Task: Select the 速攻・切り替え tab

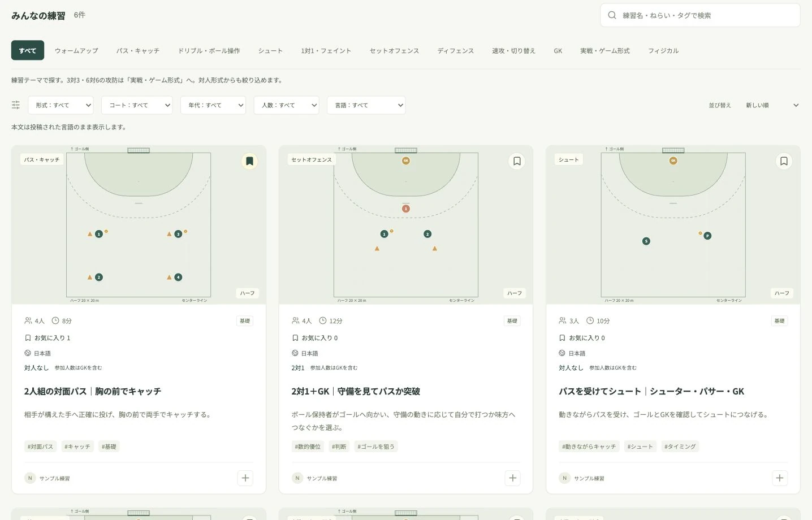Action: [x=514, y=51]
